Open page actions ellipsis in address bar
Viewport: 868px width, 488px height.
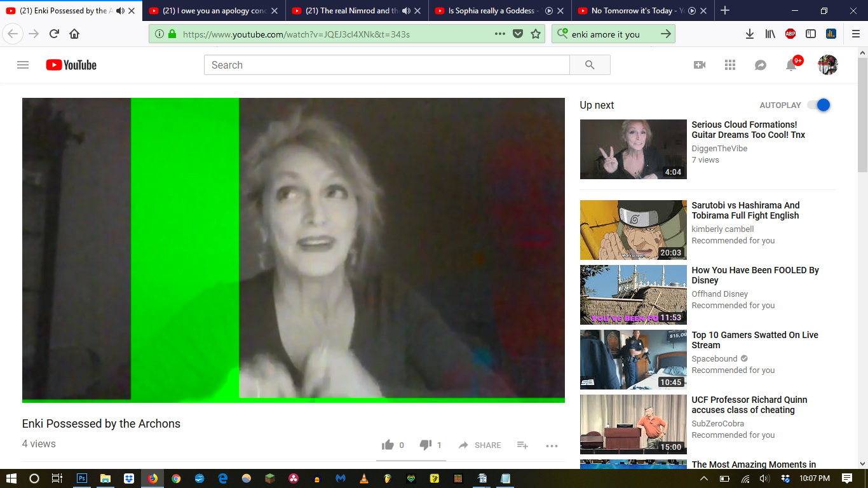[x=500, y=34]
